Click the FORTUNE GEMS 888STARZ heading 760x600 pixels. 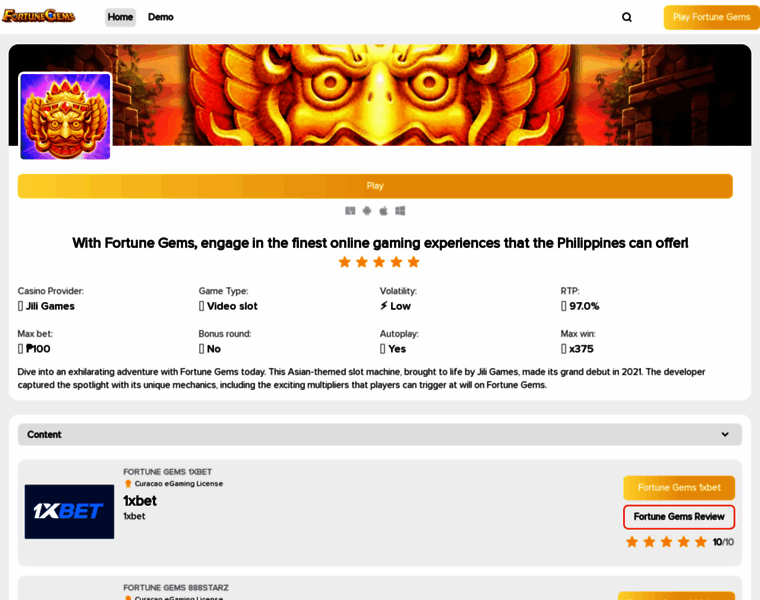point(176,588)
